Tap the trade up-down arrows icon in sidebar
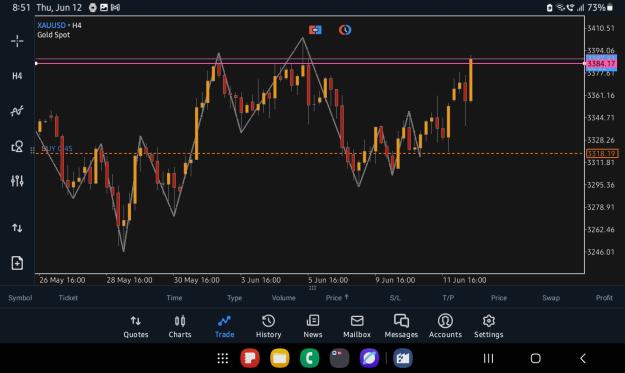 point(17,228)
